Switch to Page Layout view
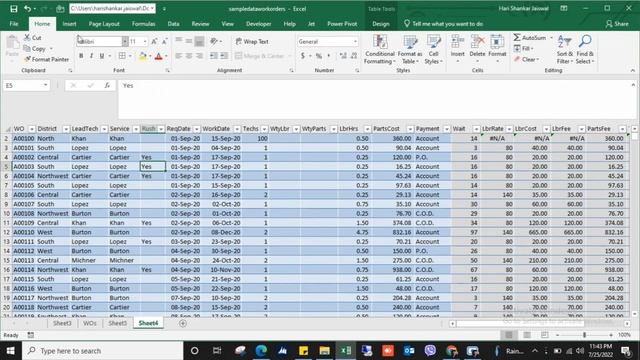Screen dimensions: 640x360 pos(527,335)
